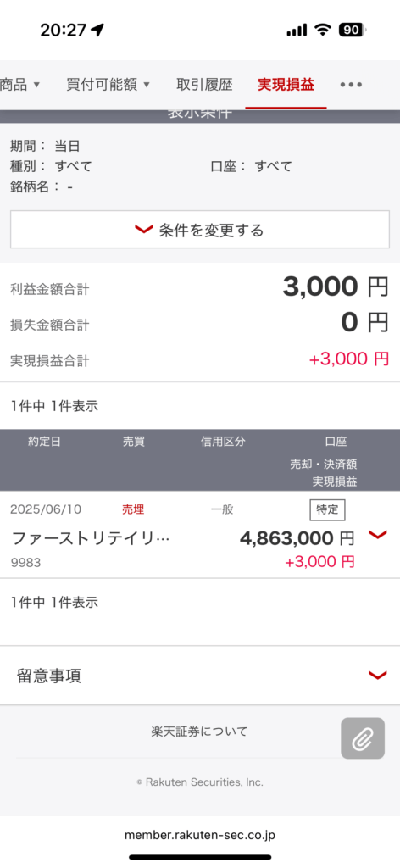Image resolution: width=400 pixels, height=868 pixels.
Task: Open the three-dots more menu
Action: [351, 85]
